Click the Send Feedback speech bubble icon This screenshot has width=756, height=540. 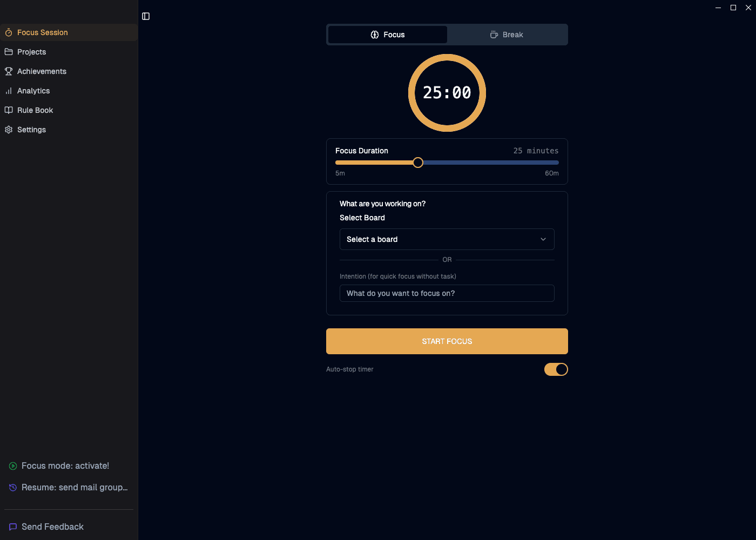[13, 527]
